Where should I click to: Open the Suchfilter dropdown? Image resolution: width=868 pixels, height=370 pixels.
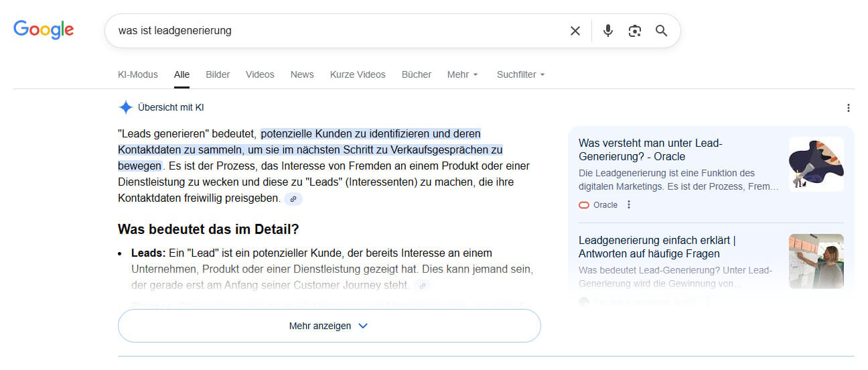pos(520,74)
